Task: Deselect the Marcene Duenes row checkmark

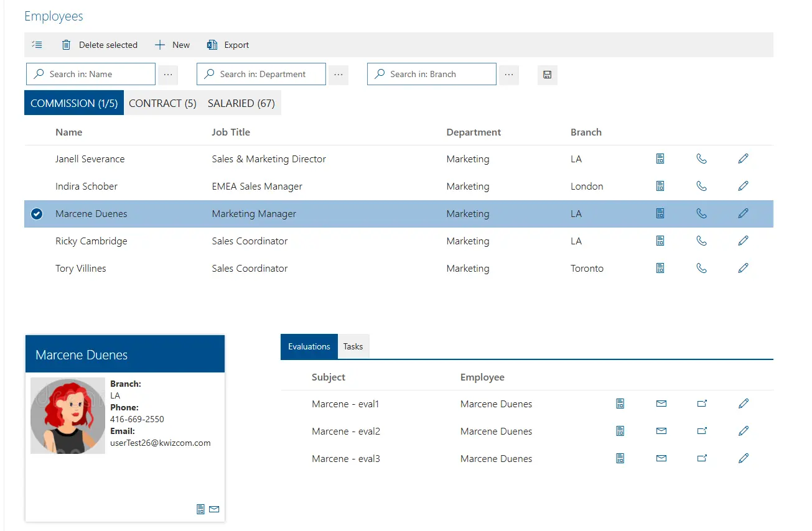Action: point(36,213)
